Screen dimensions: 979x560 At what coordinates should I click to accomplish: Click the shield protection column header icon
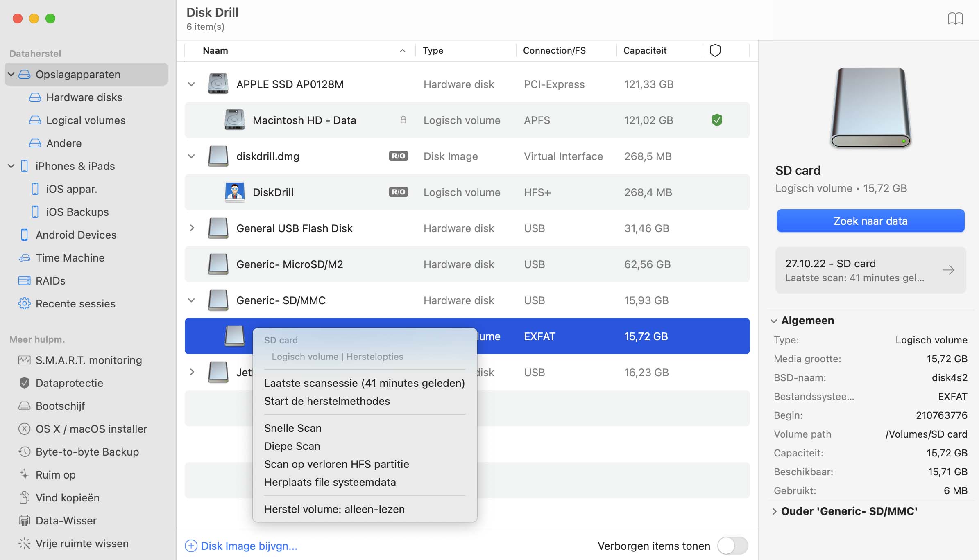715,50
